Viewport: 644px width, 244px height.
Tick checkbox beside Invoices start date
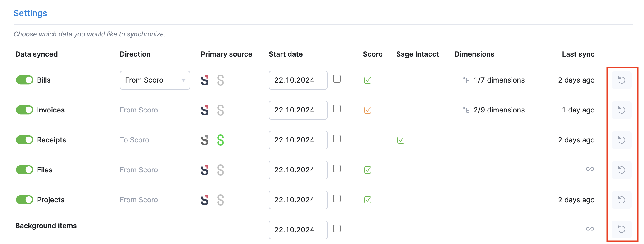[x=337, y=109]
